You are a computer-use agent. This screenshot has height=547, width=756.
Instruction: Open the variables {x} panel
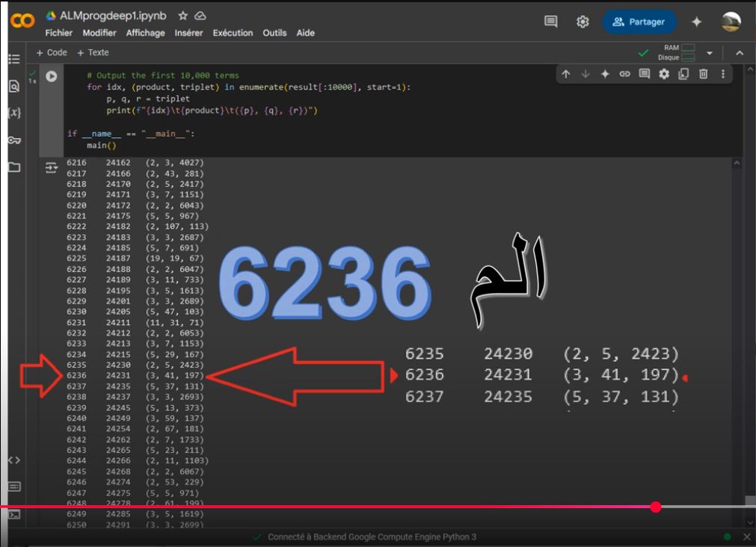click(x=13, y=113)
